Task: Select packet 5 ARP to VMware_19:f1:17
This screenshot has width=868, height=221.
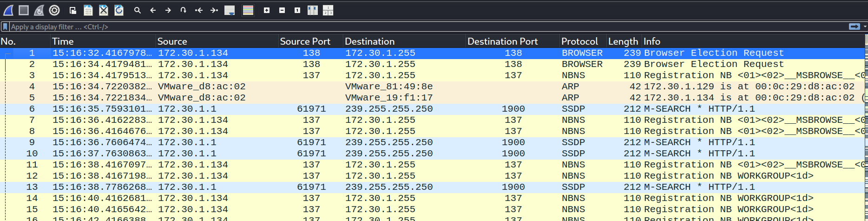Action: [432, 98]
